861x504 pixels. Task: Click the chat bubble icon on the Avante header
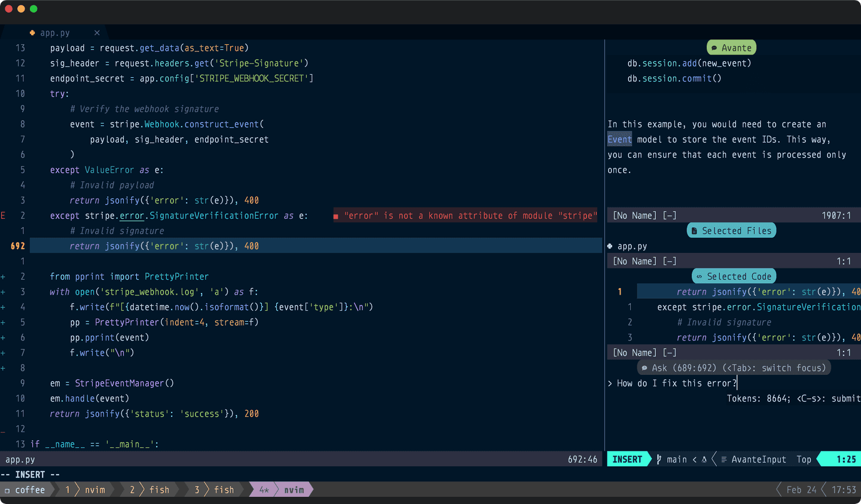715,47
